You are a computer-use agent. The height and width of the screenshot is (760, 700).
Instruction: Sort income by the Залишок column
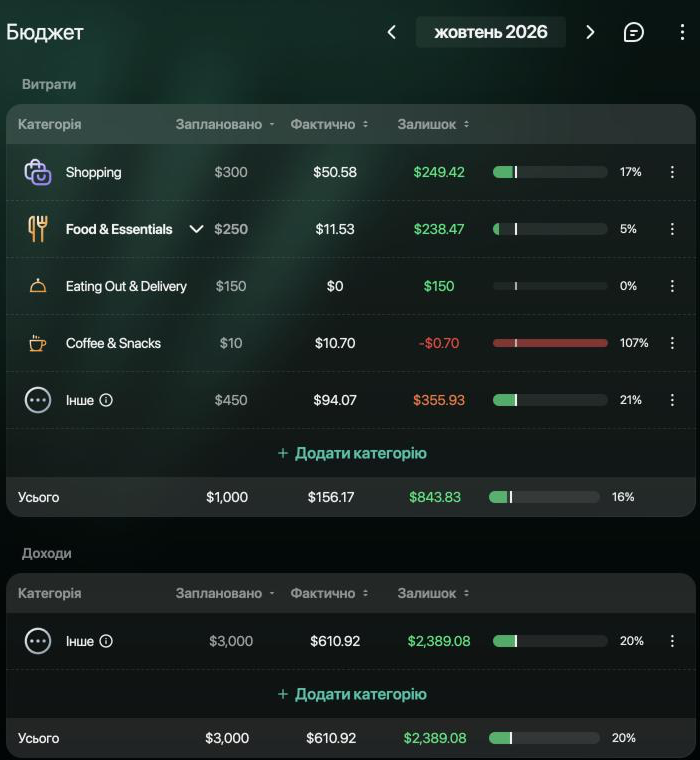433,593
